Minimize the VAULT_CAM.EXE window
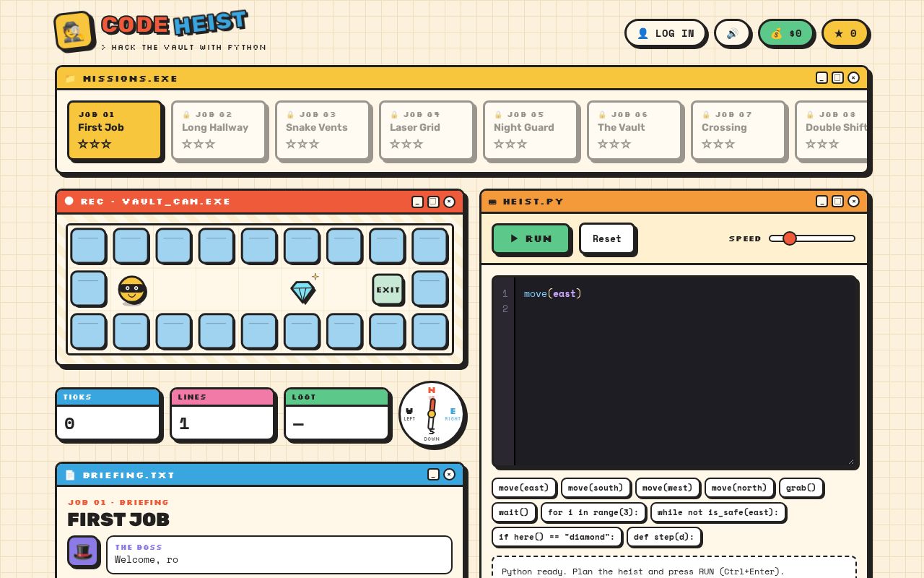This screenshot has width=924, height=578. [x=417, y=202]
